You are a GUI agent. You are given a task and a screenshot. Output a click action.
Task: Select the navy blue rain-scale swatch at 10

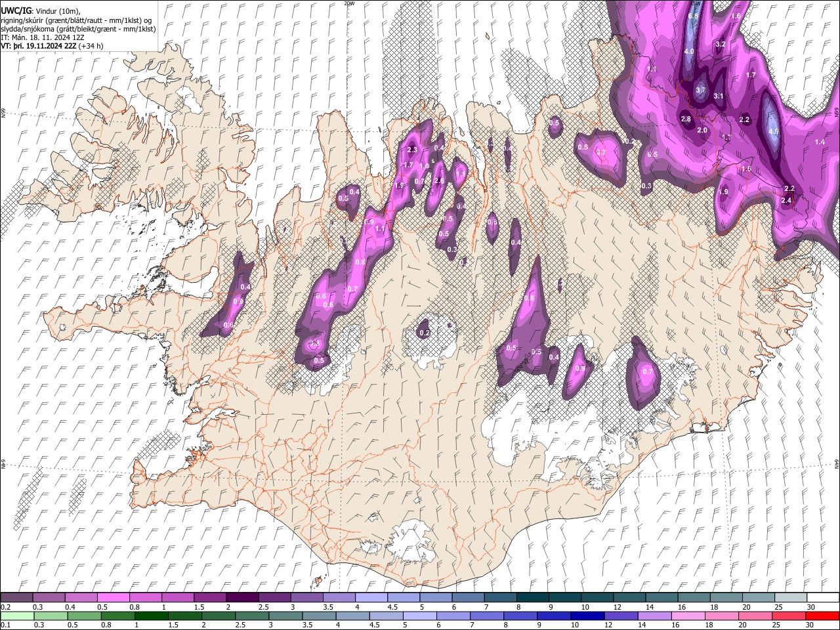click(588, 616)
